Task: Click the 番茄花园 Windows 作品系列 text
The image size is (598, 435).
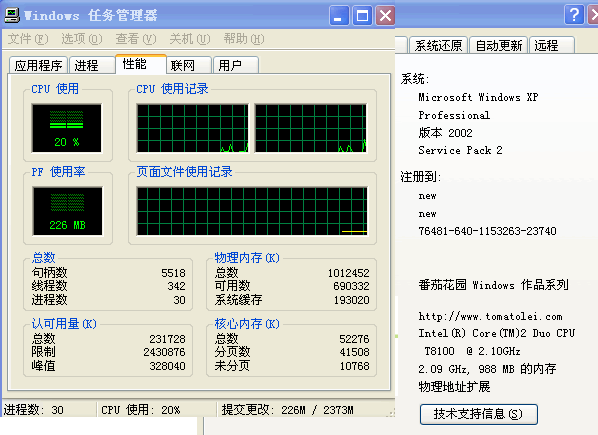Action: click(494, 285)
